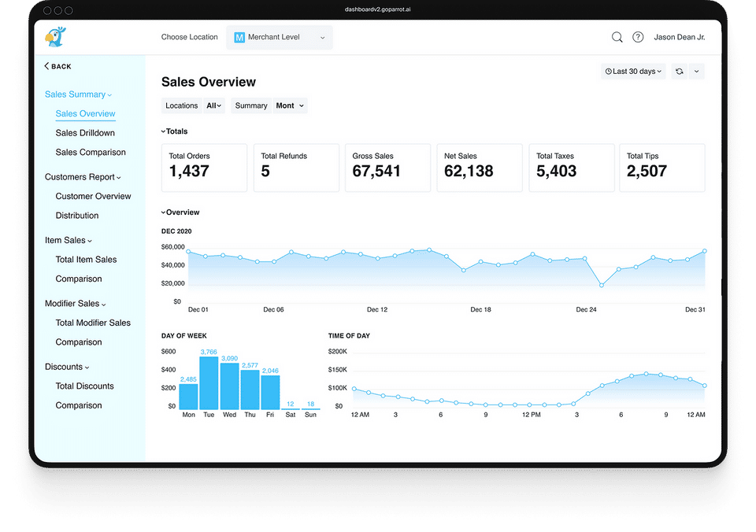
Task: Click the Tuesday bar labeled 3,766
Action: coord(209,383)
